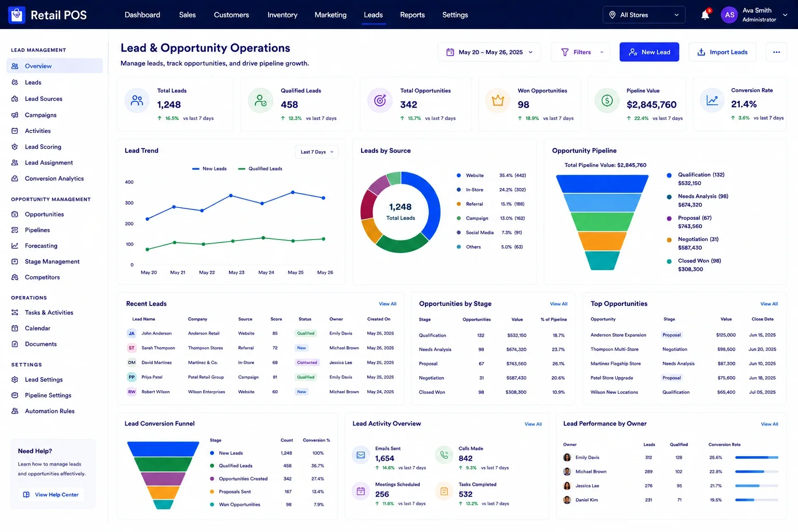The image size is (798, 532).
Task: Open the notifications bell
Action: click(705, 15)
